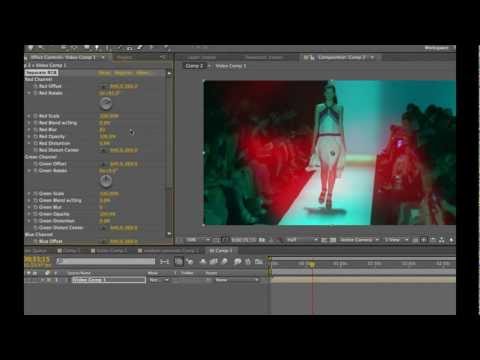Click the Green Rotate angle dial
The width and height of the screenshot is (480, 360).
coord(106,181)
